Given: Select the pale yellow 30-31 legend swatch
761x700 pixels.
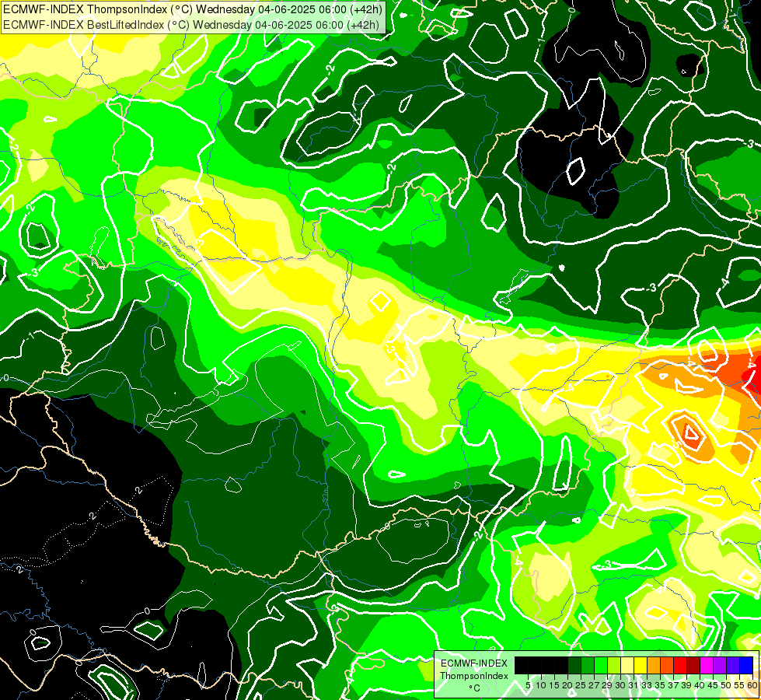Looking at the screenshot, I should pos(627,665).
